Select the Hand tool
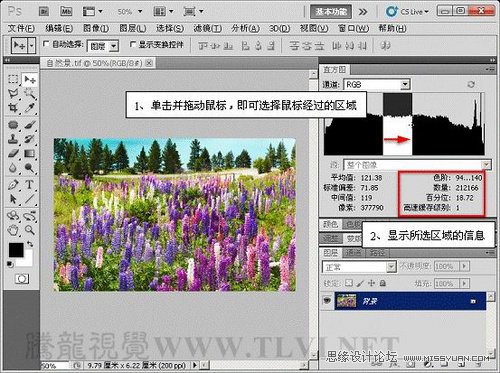This screenshot has width=500, height=373. [x=13, y=230]
